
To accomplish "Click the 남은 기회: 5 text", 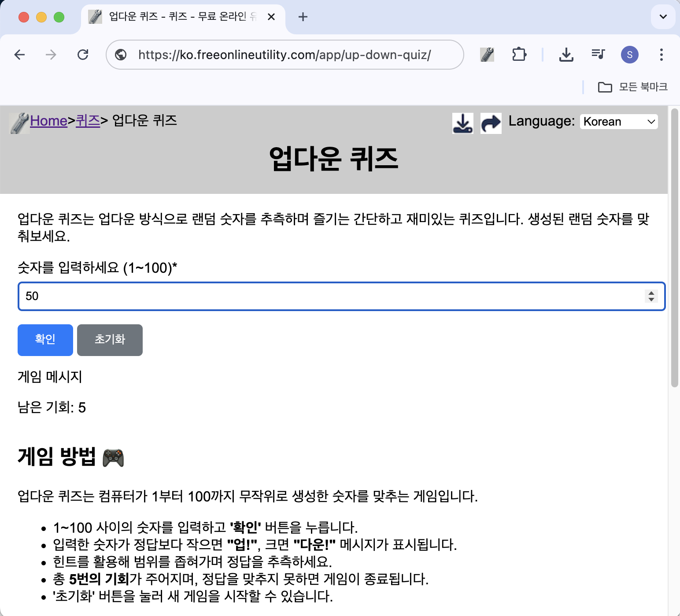I will click(x=52, y=407).
